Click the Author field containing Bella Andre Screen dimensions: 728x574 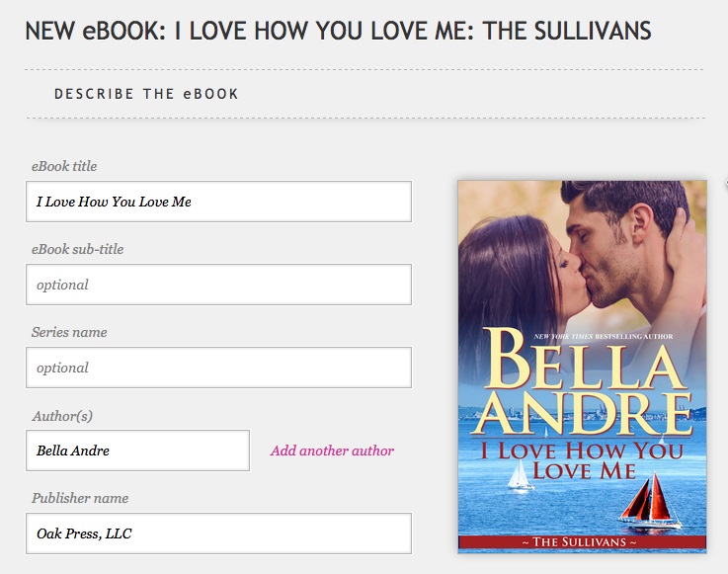coord(138,451)
